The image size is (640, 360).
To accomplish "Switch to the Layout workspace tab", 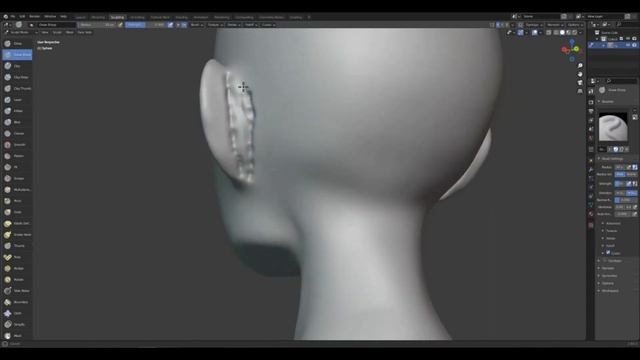I will pyautogui.click(x=80, y=17).
